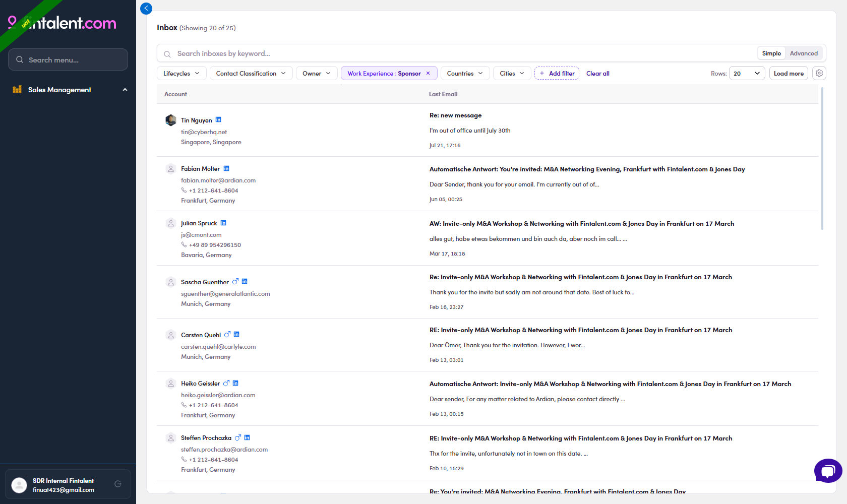Open the Lifecycles filter dropdown
This screenshot has height=504, width=847.
181,73
